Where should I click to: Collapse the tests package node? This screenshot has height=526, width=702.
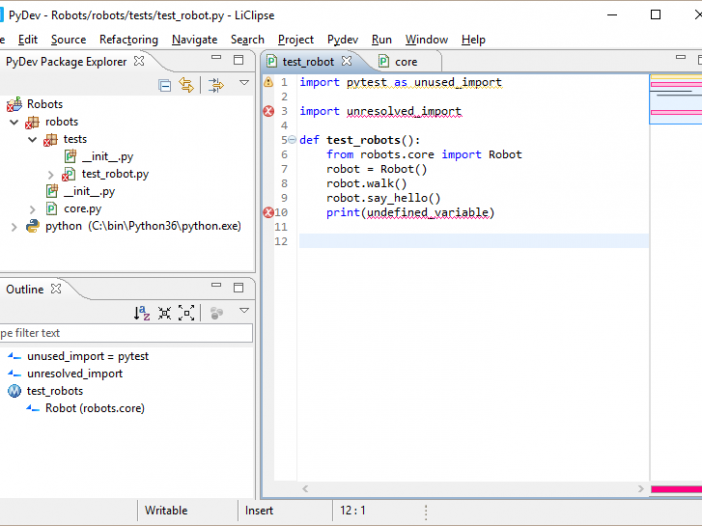[32, 139]
